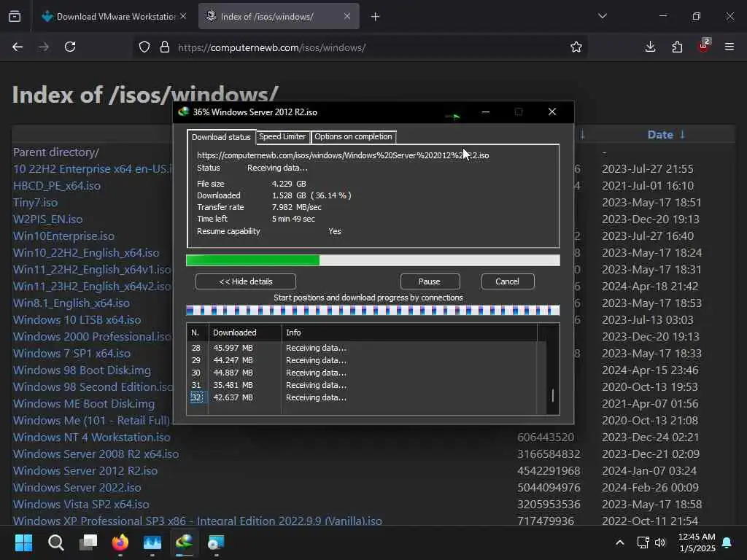Close the Index of /isos/windows/ tab
The image size is (747, 560).
(347, 16)
